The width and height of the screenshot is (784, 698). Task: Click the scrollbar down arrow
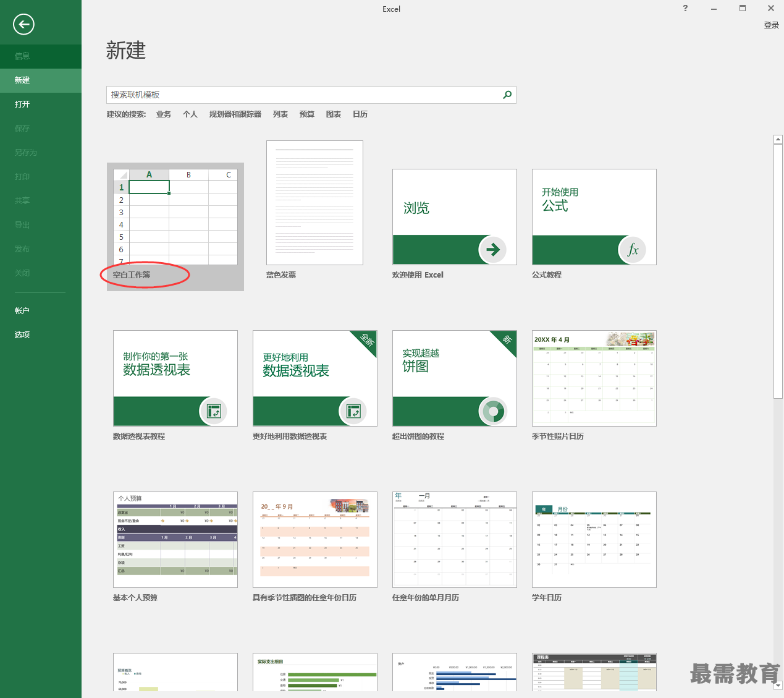778,686
